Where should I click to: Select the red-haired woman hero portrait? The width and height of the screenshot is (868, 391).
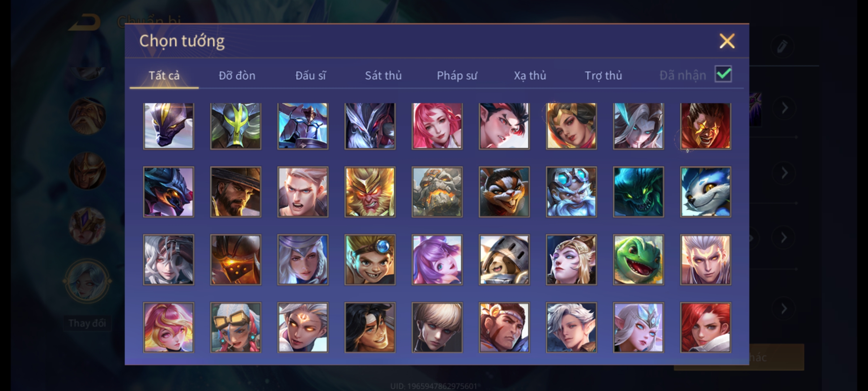click(x=706, y=327)
